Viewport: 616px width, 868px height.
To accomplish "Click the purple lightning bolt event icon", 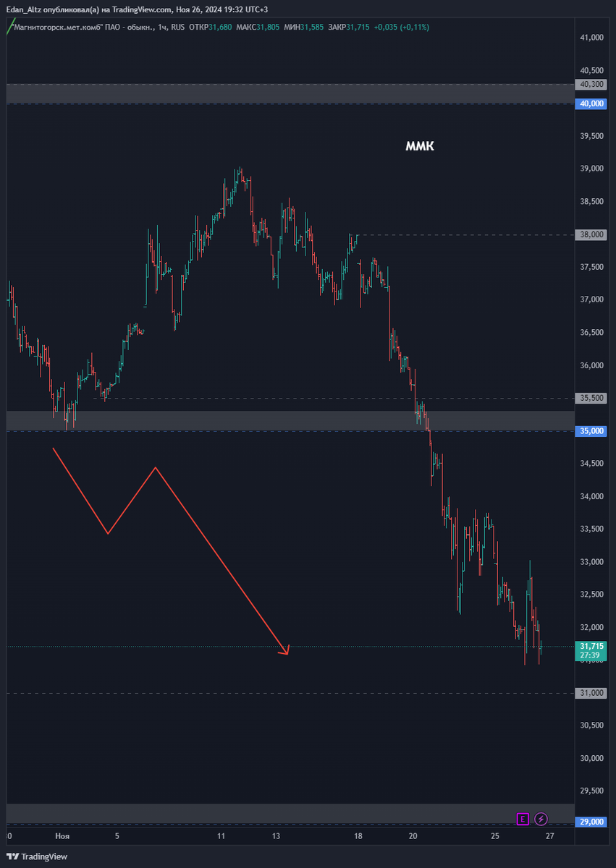I will coord(541,819).
